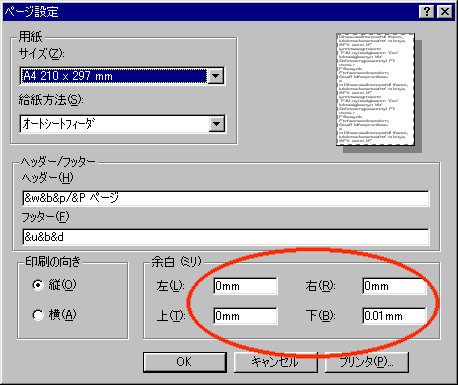Click the フッター(F) label
Screen dimensions: 458x385
(x=45, y=217)
